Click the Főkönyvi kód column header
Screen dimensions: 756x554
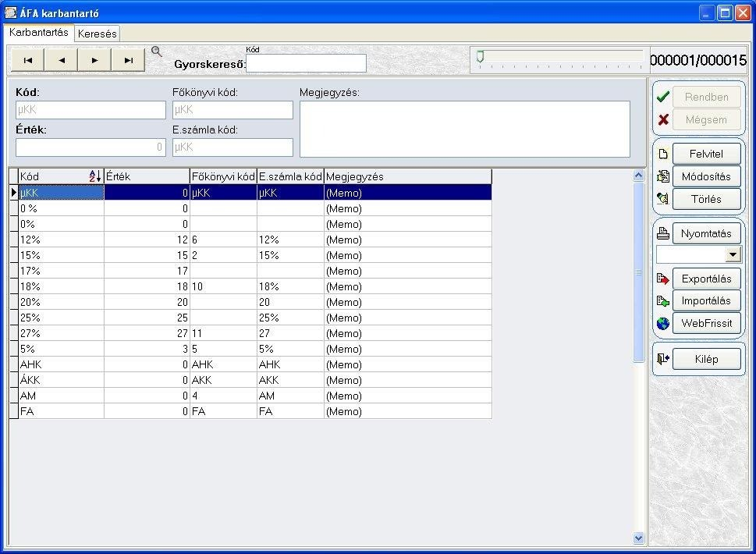[x=223, y=176]
